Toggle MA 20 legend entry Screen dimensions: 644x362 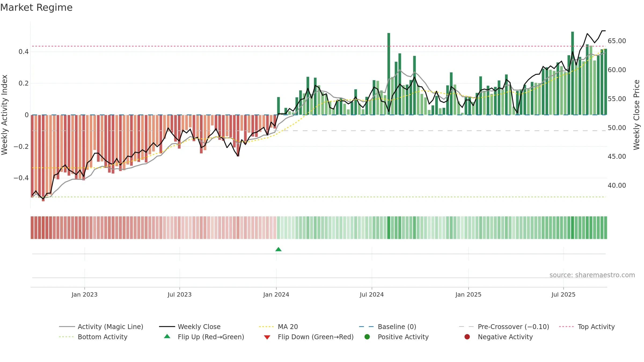point(278,327)
